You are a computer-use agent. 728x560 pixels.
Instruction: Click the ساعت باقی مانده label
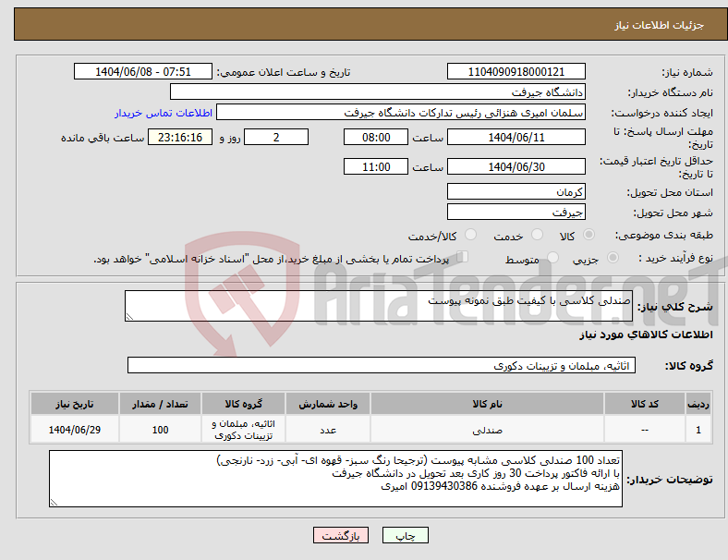point(103,138)
